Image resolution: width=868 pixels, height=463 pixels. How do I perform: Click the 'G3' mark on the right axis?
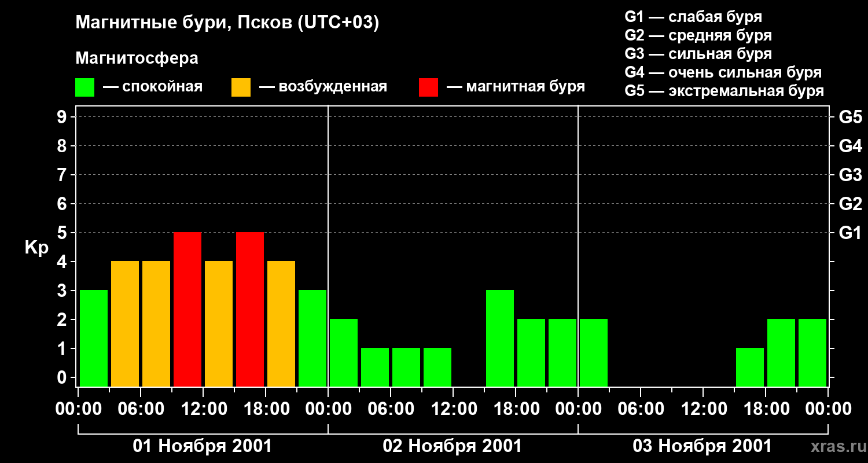coord(851,175)
